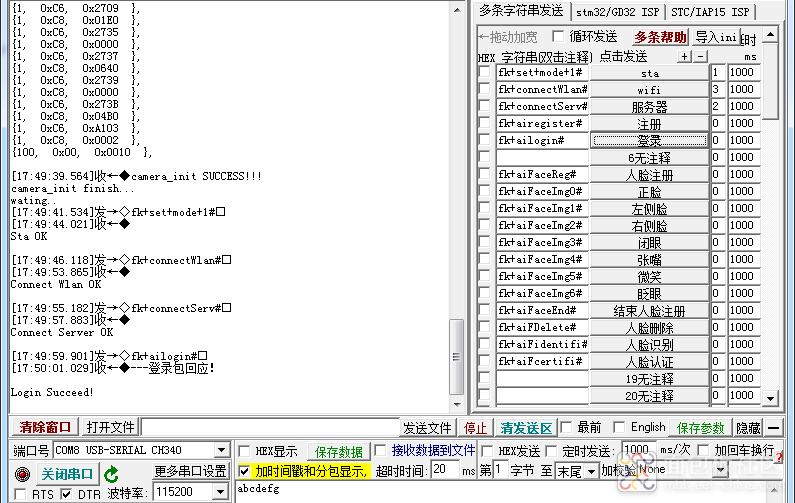795x503 pixels.
Task: Click 清除窗口 button
Action: 45,427
